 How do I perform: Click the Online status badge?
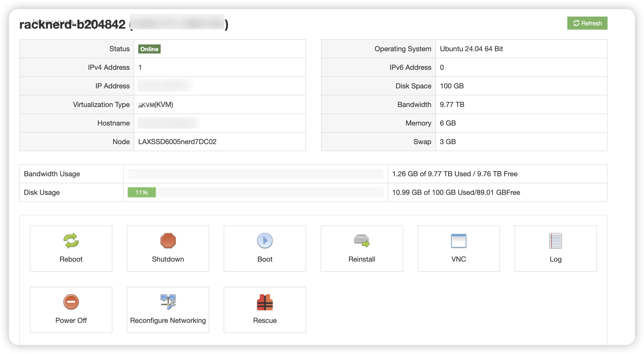pos(149,49)
